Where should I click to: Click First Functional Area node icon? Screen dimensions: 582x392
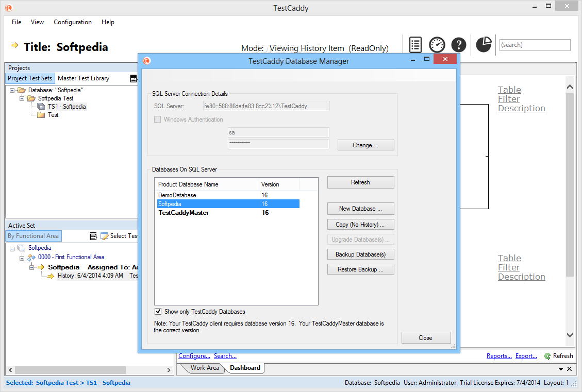pyautogui.click(x=31, y=257)
